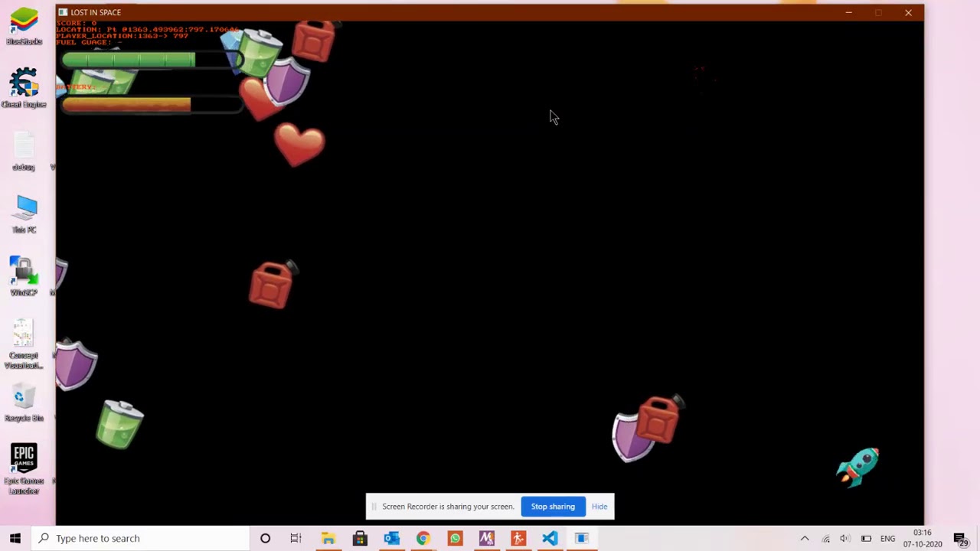Open the notification center icon

tap(961, 539)
